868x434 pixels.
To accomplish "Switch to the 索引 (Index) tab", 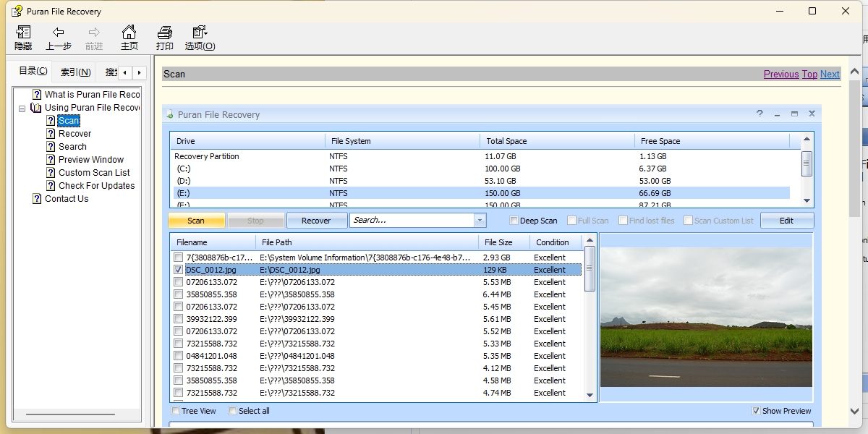I will (75, 72).
